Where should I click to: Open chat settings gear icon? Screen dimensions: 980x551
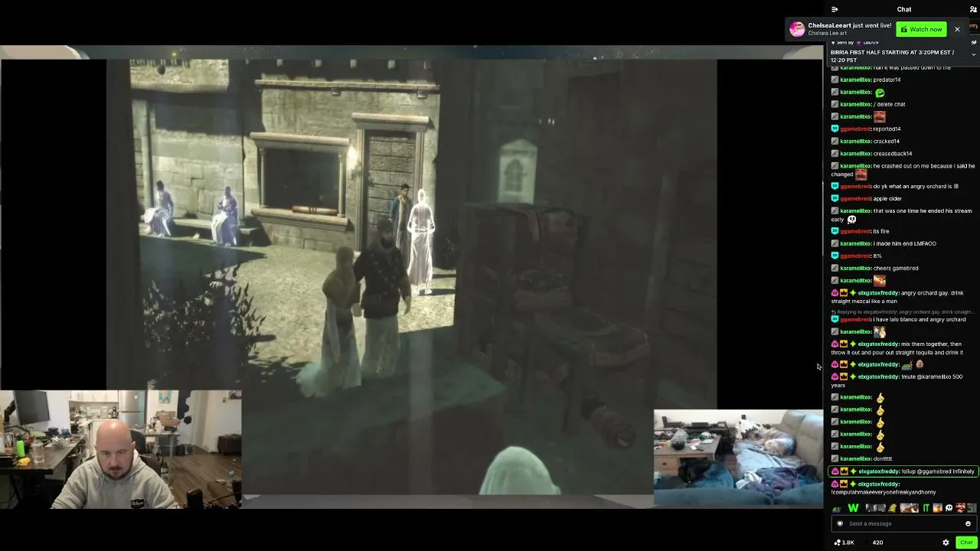tap(946, 543)
